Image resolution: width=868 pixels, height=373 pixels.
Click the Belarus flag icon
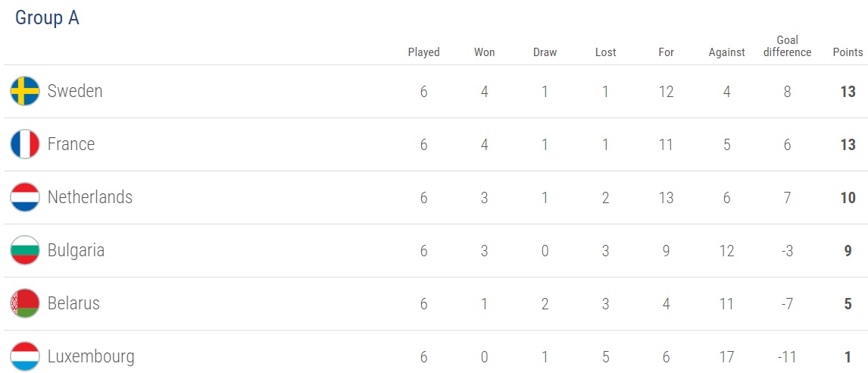[x=25, y=303]
